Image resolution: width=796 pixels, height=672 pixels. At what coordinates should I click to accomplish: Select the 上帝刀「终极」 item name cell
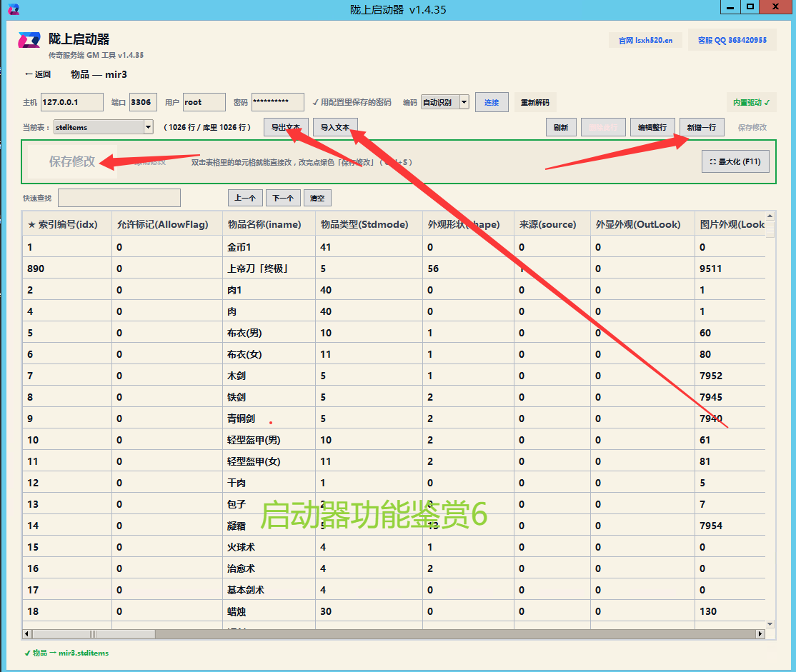(x=269, y=269)
